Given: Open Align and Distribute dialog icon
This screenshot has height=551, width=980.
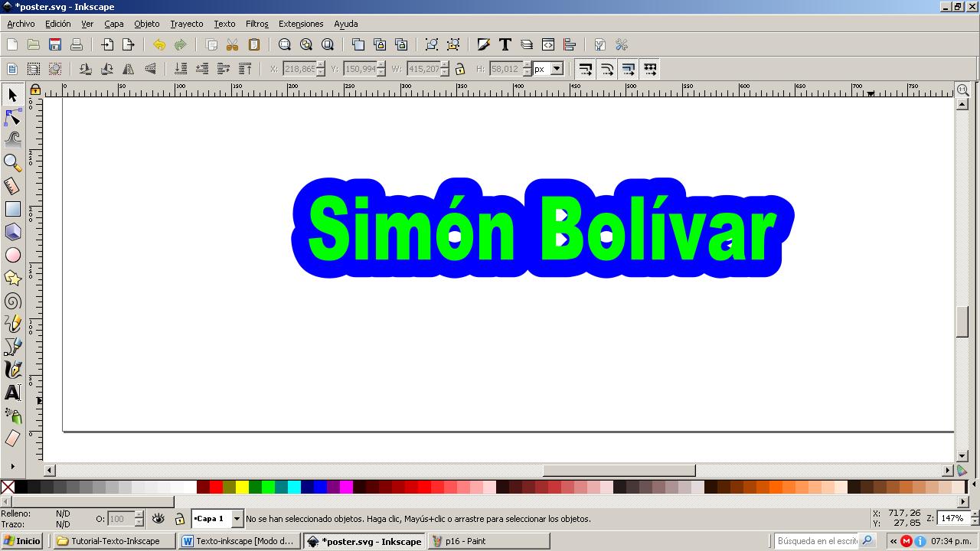Looking at the screenshot, I should click(x=570, y=45).
